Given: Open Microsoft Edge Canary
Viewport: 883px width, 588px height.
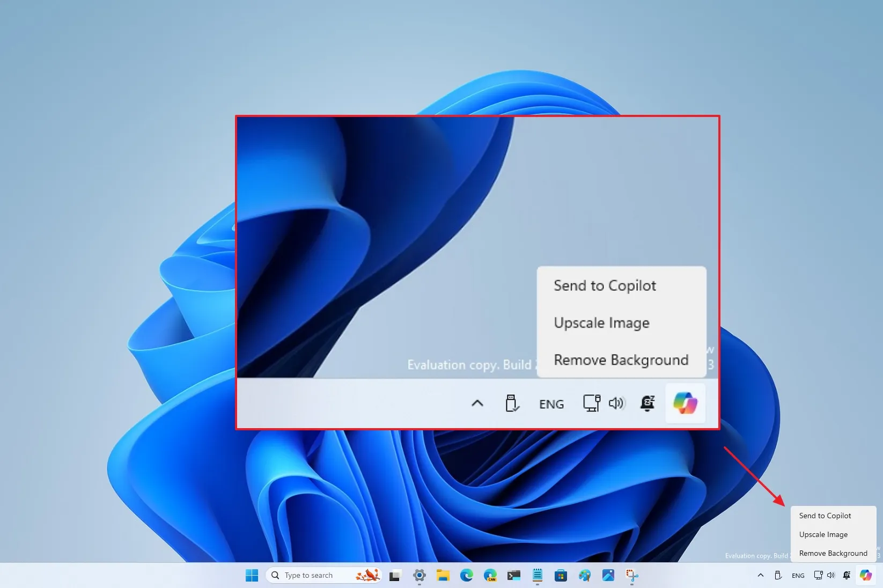Looking at the screenshot, I should pos(490,575).
